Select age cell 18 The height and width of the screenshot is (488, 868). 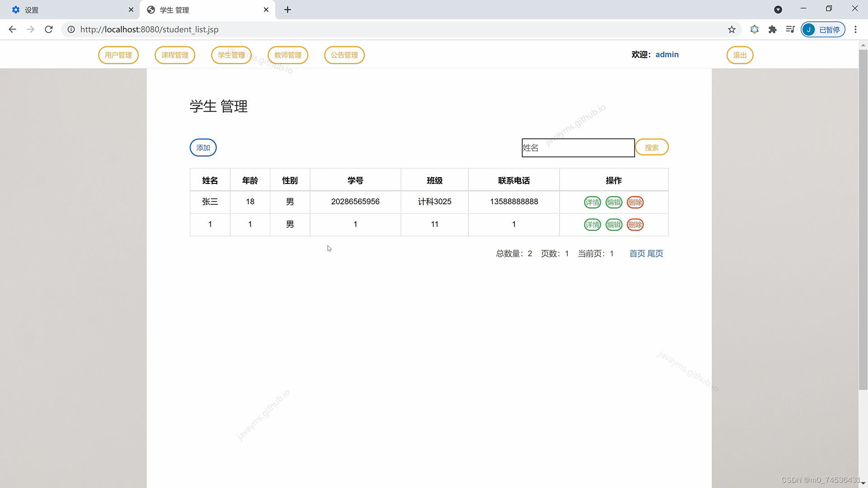pos(250,202)
